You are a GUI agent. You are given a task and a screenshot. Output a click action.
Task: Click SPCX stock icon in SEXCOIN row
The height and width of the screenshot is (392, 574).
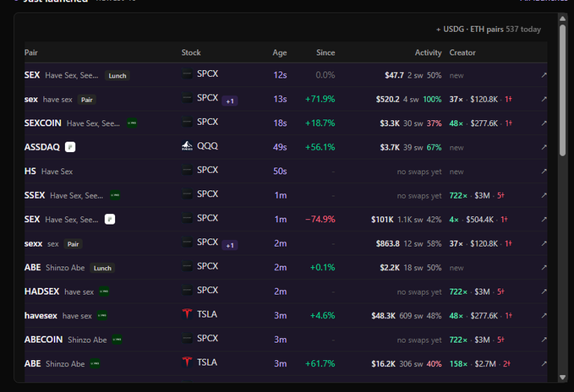pos(187,122)
